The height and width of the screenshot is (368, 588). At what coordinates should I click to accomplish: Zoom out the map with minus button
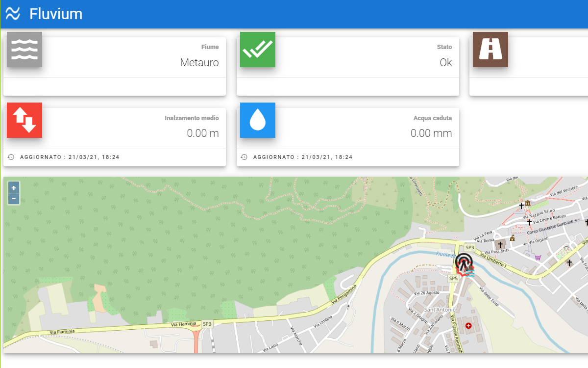14,199
